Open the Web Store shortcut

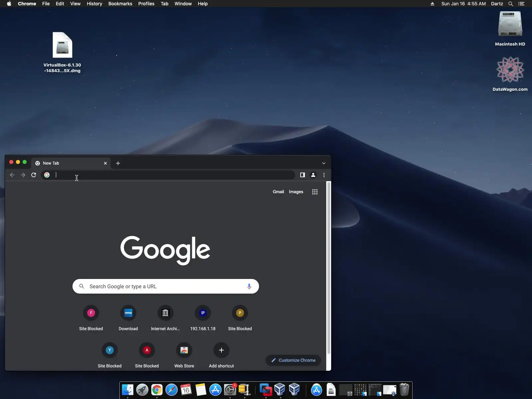coord(184,355)
